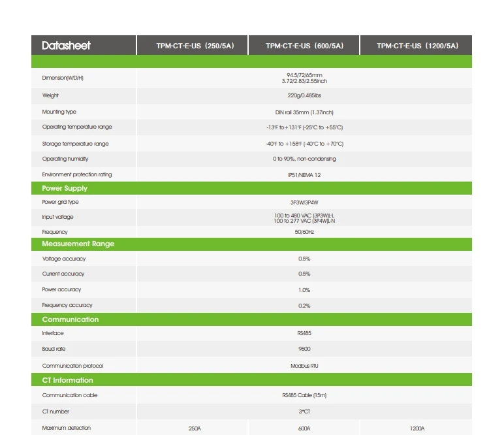Click the Environment protection rating label
This screenshot has width=504, height=435.
click(x=77, y=174)
